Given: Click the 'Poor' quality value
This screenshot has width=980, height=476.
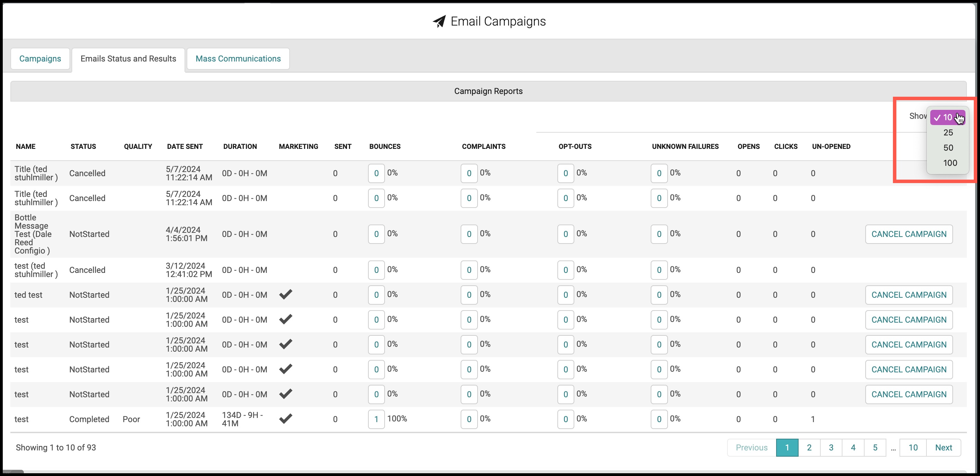Looking at the screenshot, I should coord(131,419).
